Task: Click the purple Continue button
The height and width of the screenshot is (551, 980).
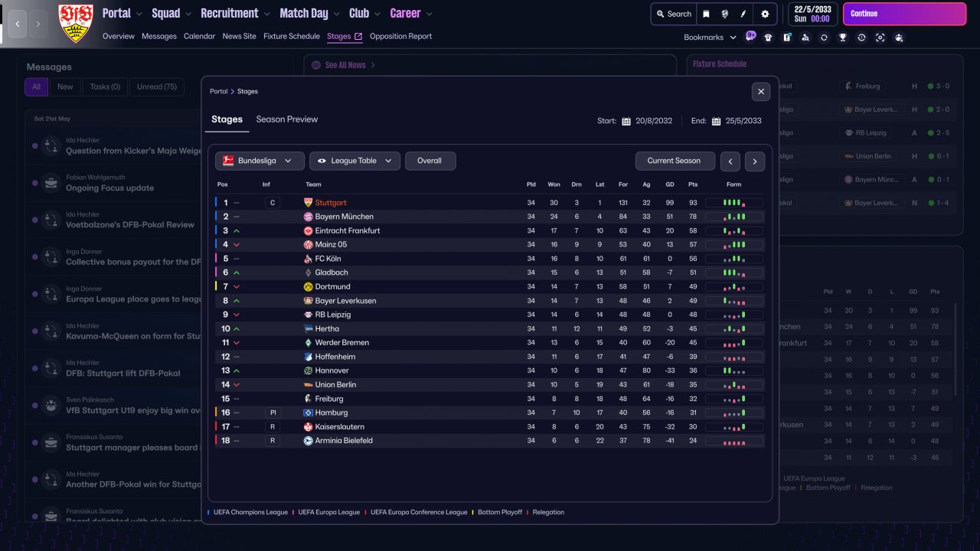Action: click(904, 14)
